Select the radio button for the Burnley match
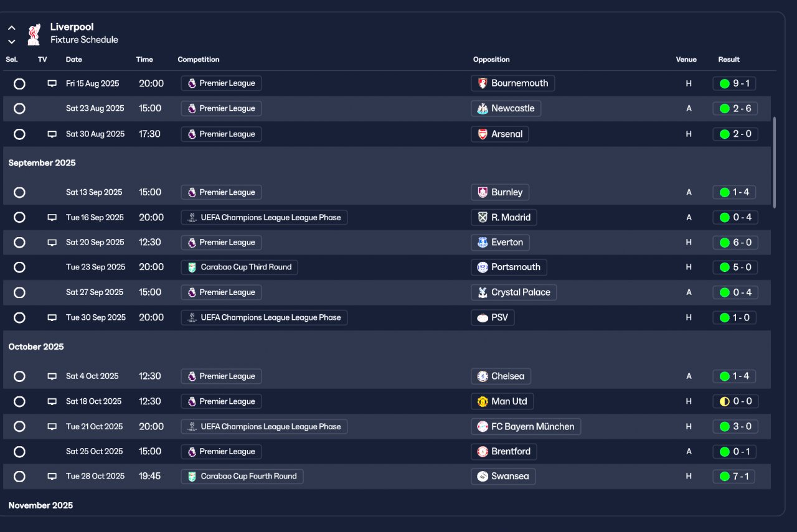 point(19,192)
